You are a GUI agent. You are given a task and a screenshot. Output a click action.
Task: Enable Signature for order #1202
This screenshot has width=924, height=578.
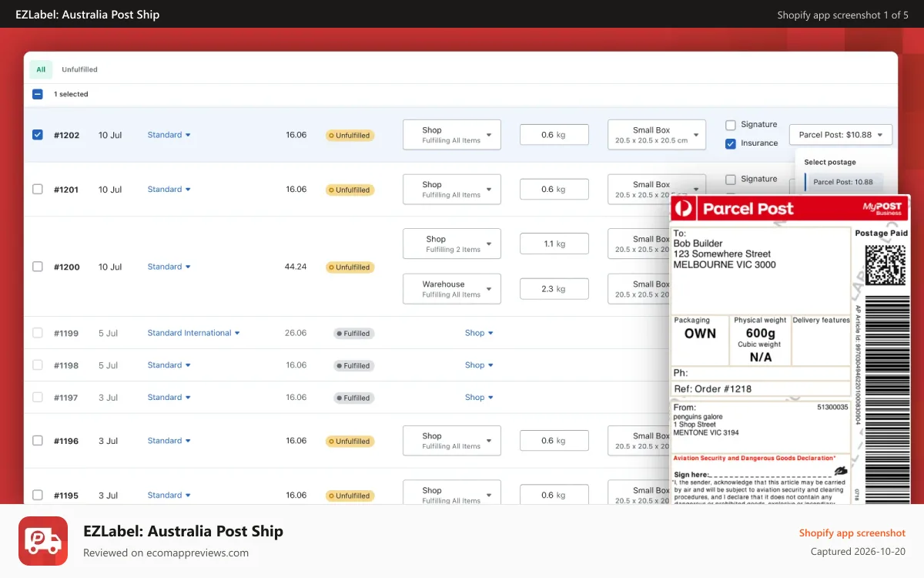731,125
